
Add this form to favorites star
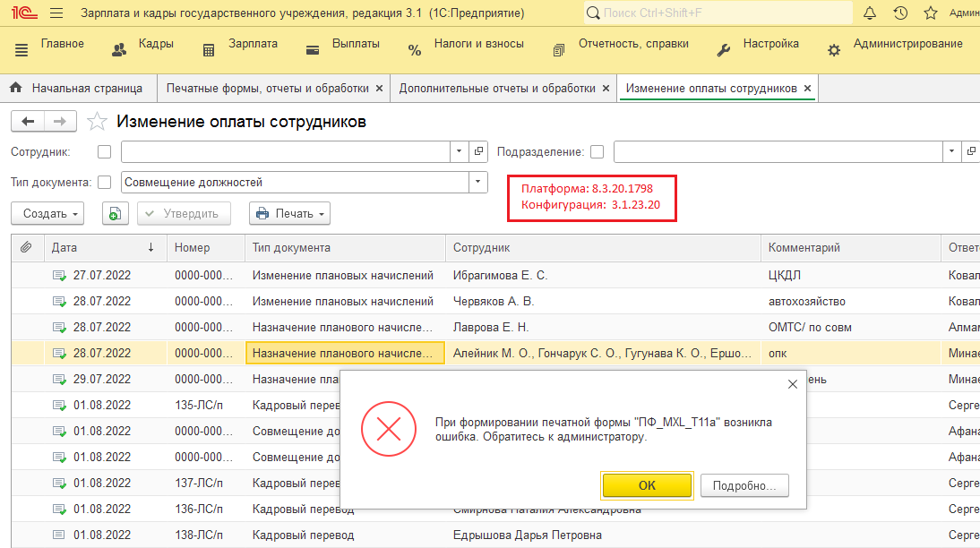(97, 121)
